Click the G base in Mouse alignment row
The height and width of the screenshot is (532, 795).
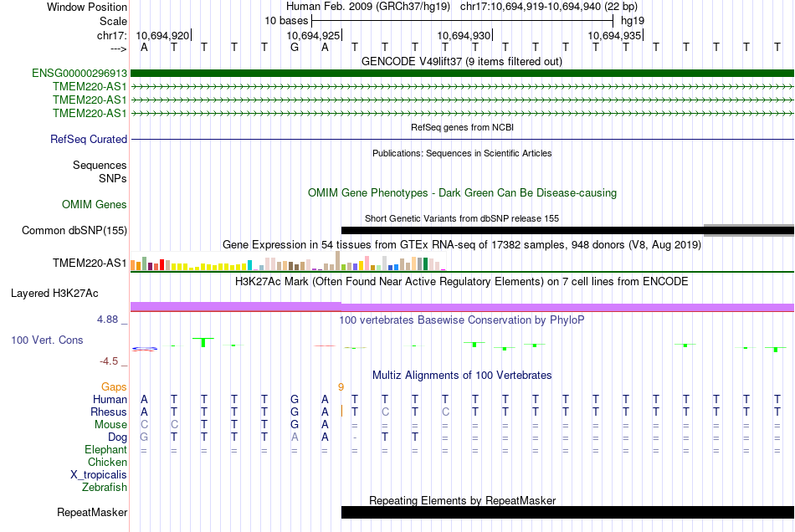295,425
